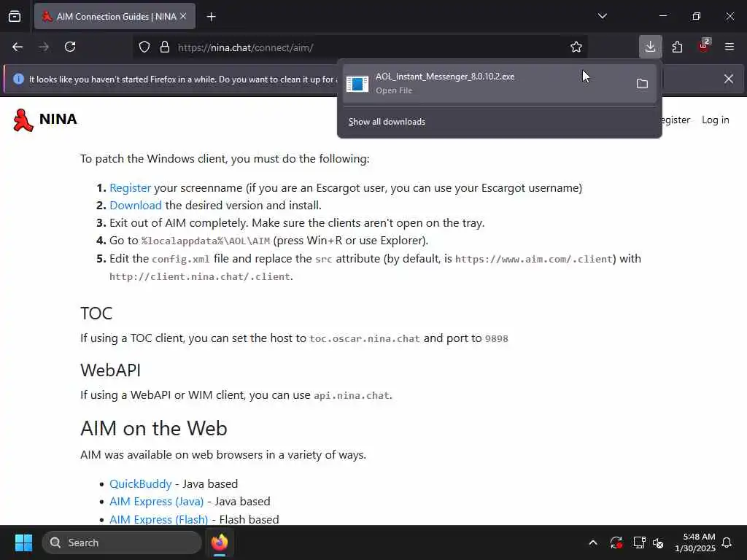Screen dimensions: 747x560
Task: Reload the current page
Action: coord(70,47)
